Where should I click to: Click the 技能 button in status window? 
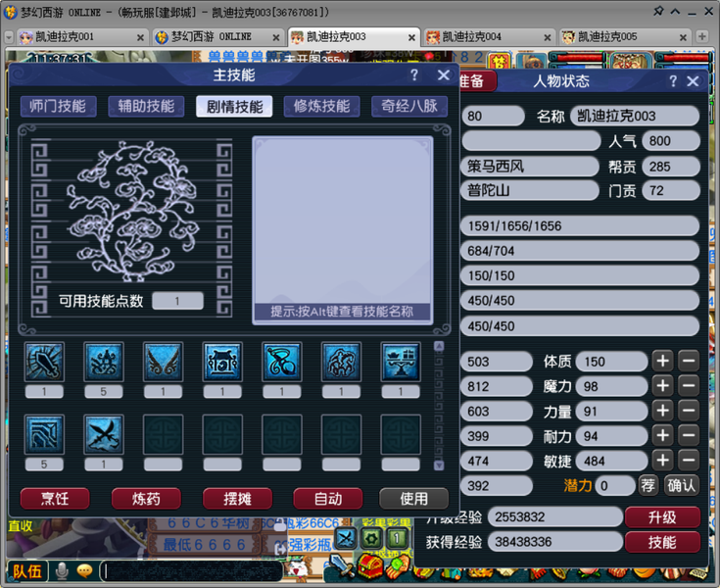(x=662, y=542)
